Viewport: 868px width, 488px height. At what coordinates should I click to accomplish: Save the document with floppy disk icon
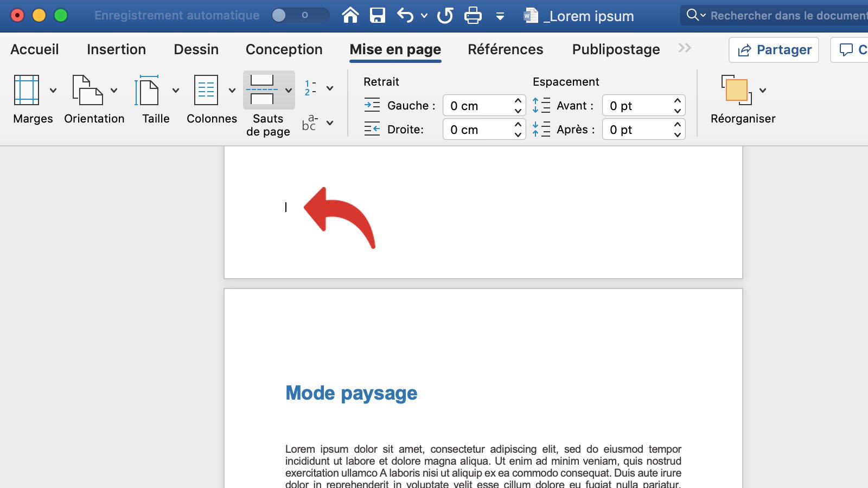[377, 15]
